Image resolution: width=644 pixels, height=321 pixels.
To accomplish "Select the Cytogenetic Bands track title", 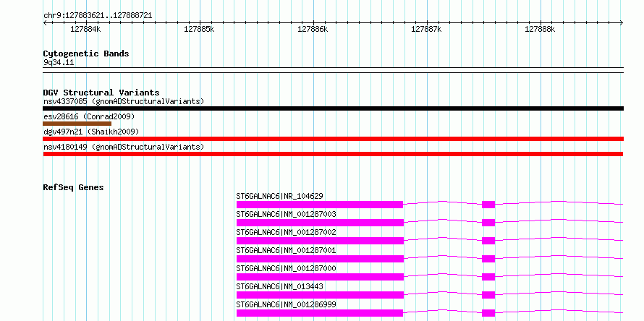I will [x=86, y=54].
